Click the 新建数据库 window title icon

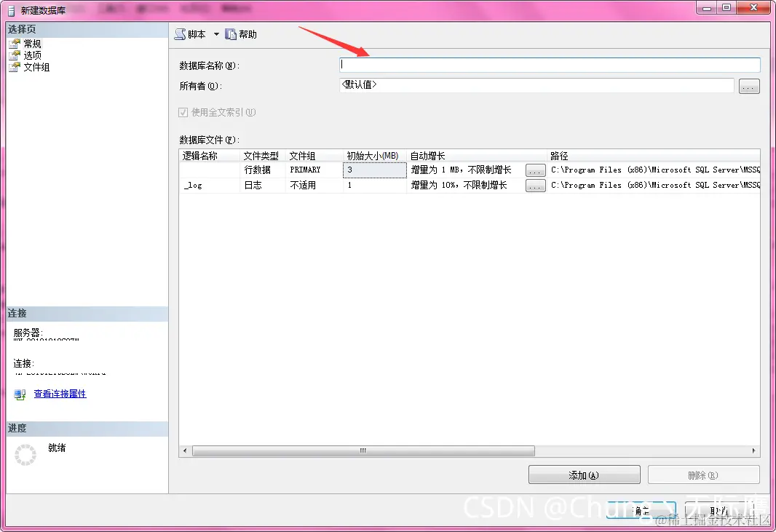pos(11,10)
